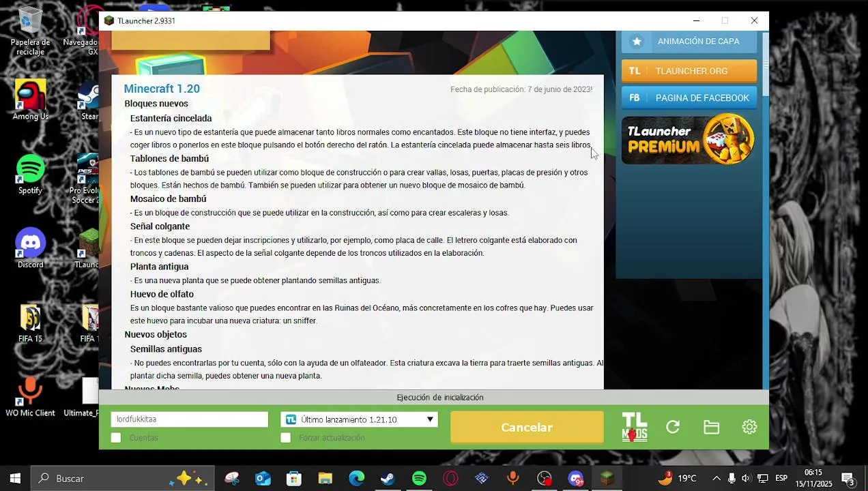Click the Buscar taskbar search box
The image size is (868, 491).
pyautogui.click(x=123, y=479)
